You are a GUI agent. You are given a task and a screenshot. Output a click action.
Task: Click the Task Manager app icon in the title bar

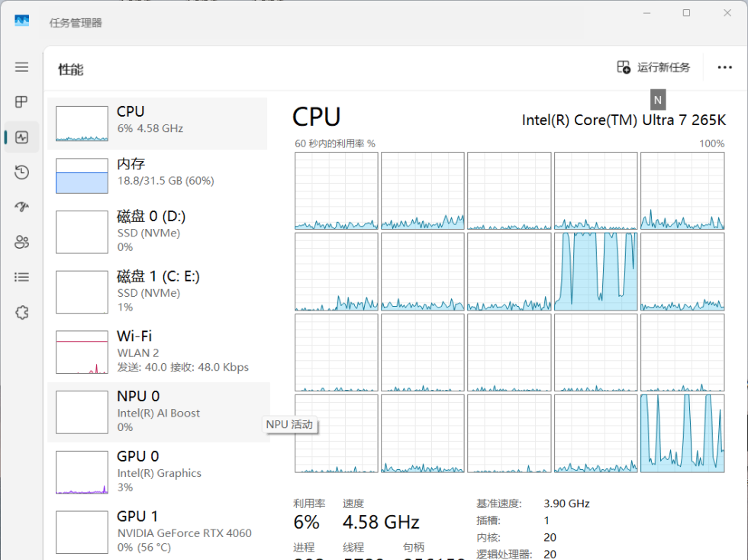coord(21,21)
